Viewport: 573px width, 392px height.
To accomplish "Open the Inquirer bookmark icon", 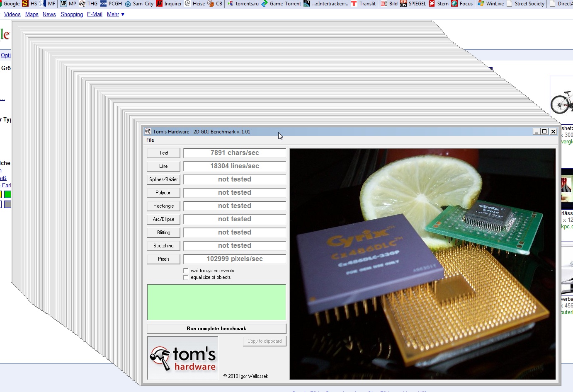I will click(x=159, y=3).
